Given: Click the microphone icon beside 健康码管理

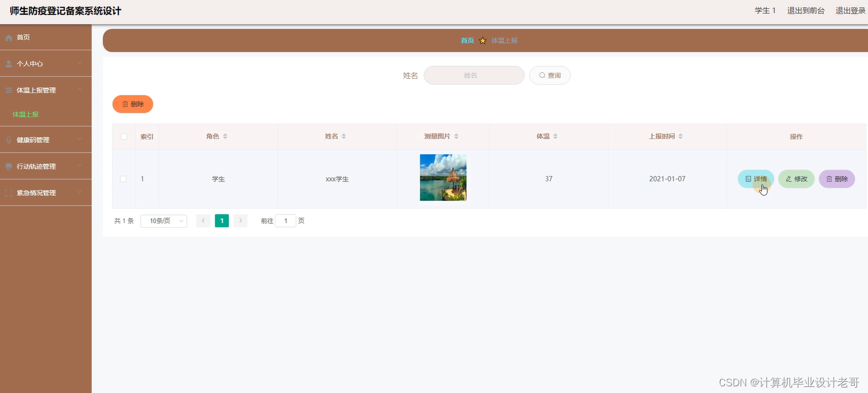Looking at the screenshot, I should tap(8, 140).
